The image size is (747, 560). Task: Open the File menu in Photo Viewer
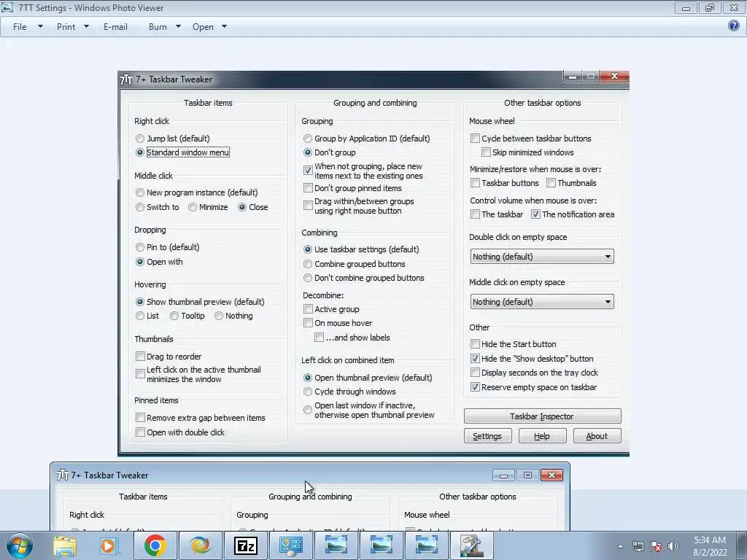tap(20, 27)
